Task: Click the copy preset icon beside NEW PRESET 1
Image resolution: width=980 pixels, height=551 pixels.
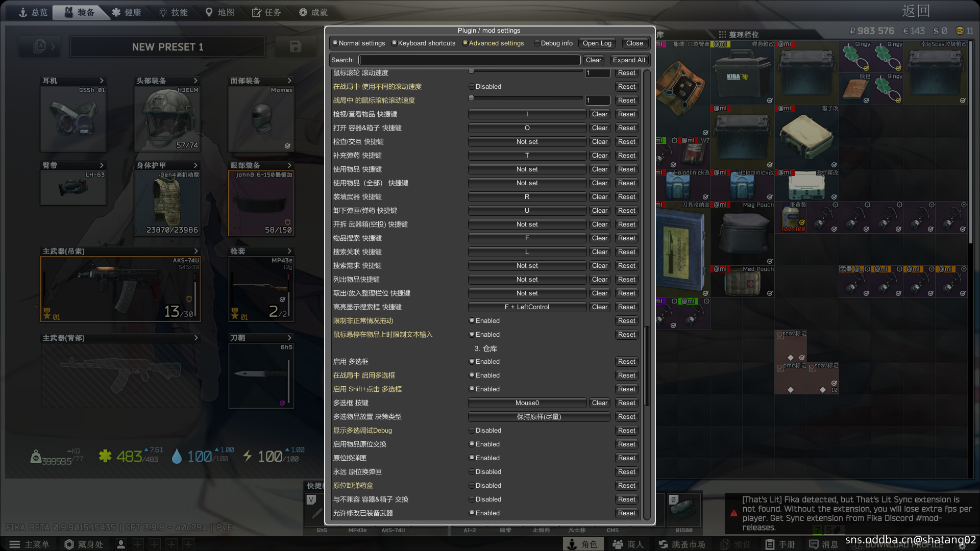Action: (40, 47)
